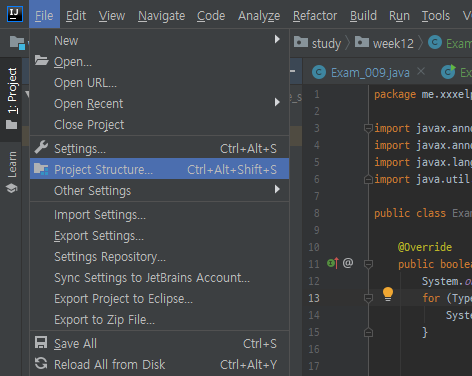
Task: Expand the Other Settings submenu arrow
Action: [277, 189]
